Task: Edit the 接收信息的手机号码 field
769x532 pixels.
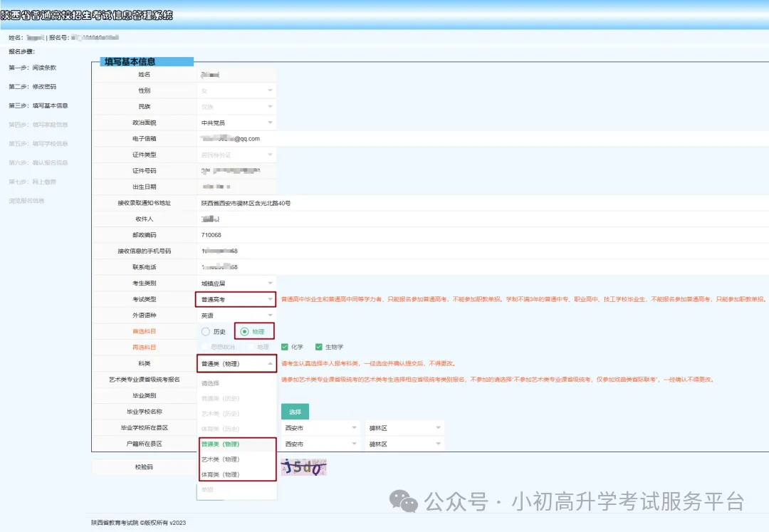Action: [483, 251]
